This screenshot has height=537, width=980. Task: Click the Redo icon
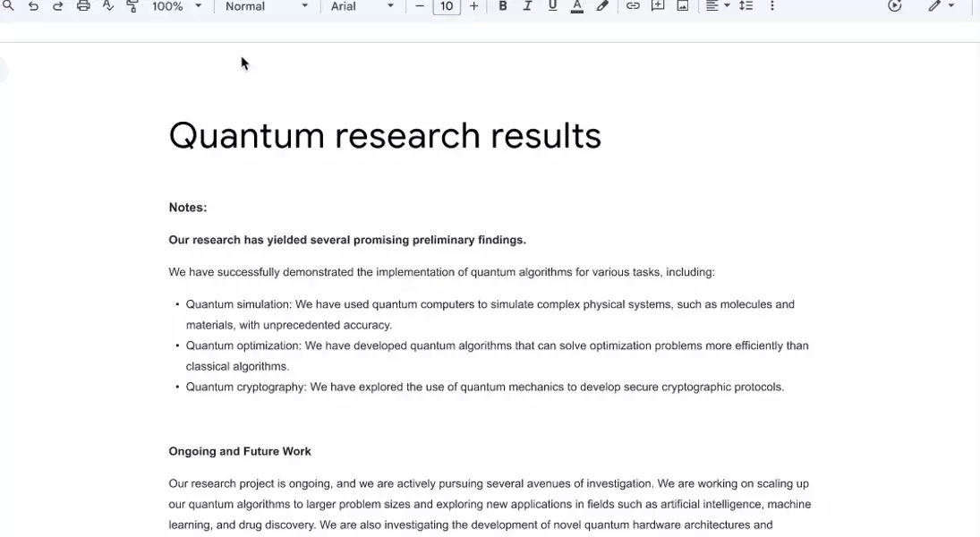57,6
